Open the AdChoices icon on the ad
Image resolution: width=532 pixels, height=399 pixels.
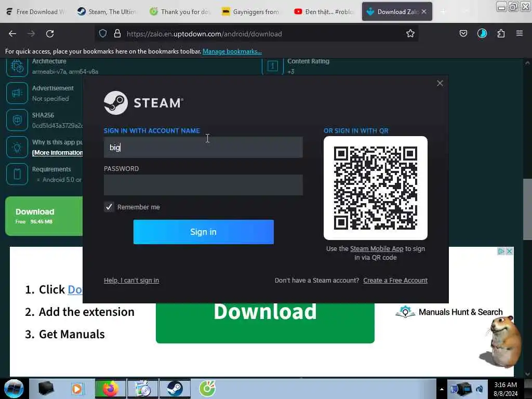pyautogui.click(x=501, y=251)
